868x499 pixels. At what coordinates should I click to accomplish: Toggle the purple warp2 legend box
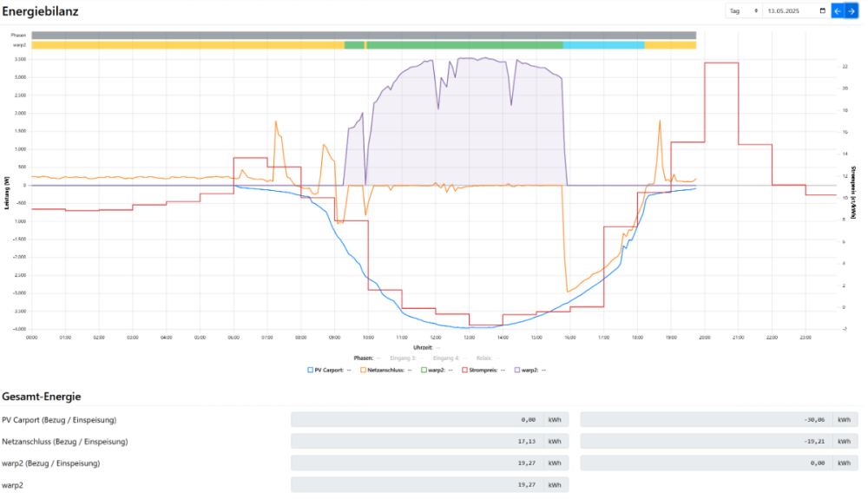518,370
